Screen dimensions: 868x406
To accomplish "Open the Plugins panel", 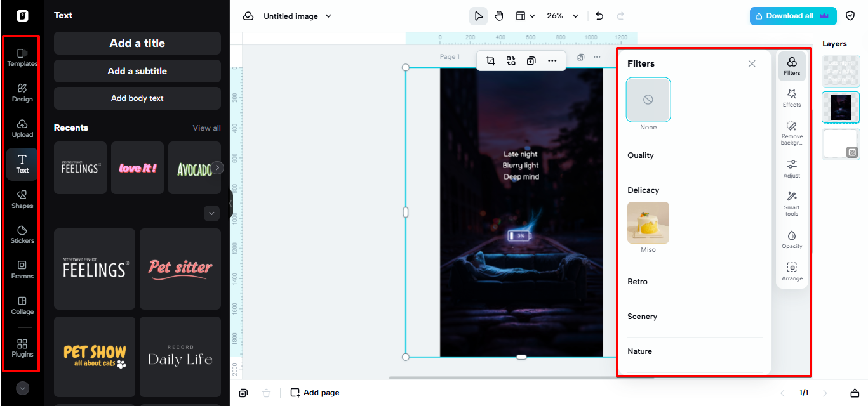I will 22,346.
